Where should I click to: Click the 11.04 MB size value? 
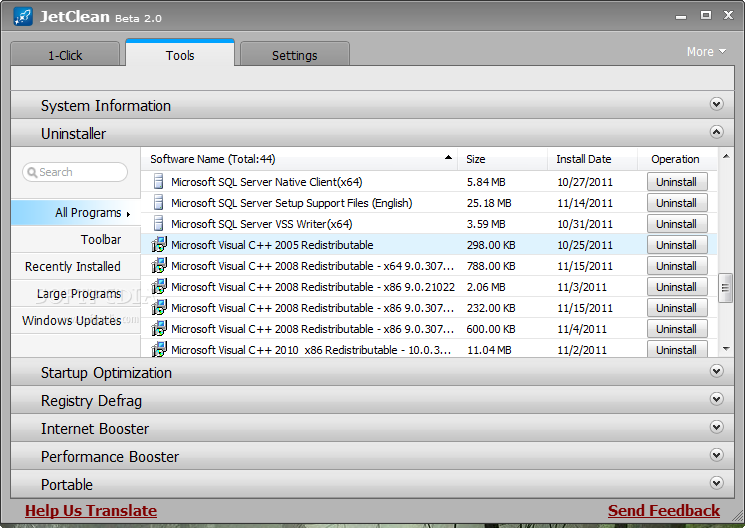[489, 350]
